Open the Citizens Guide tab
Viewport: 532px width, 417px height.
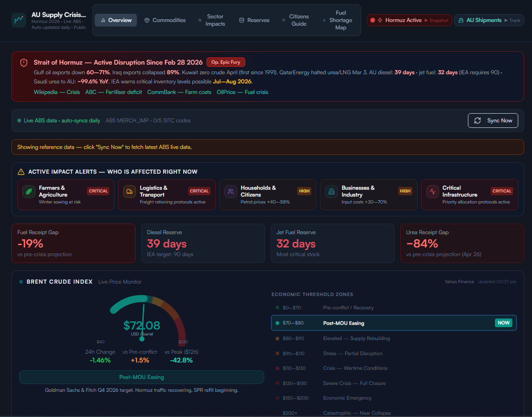tap(295, 20)
